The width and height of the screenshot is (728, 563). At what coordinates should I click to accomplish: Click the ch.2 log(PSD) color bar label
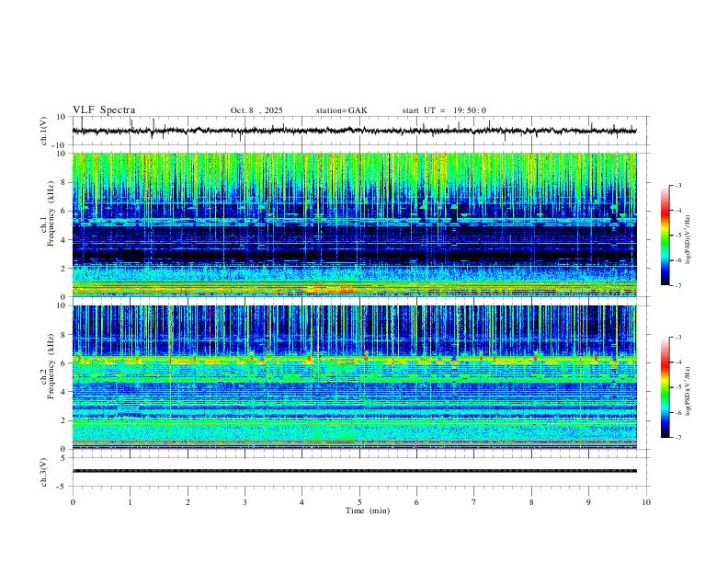688,392
